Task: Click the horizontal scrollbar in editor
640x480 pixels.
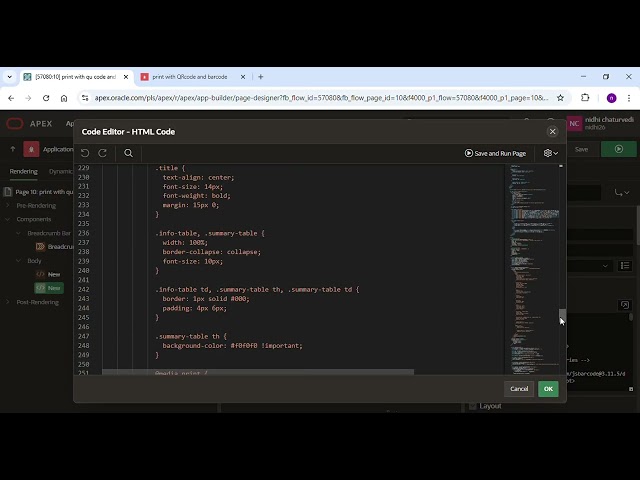Action: [x=258, y=372]
